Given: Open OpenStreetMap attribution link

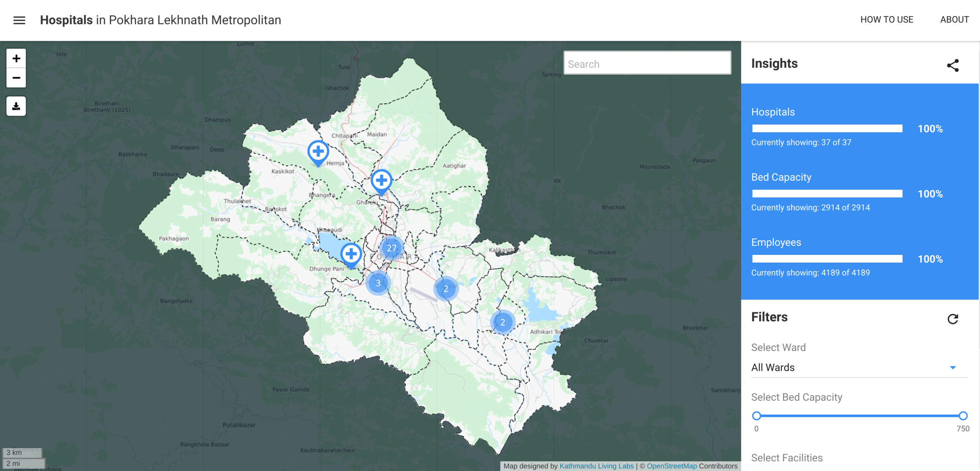Looking at the screenshot, I should 671,466.
